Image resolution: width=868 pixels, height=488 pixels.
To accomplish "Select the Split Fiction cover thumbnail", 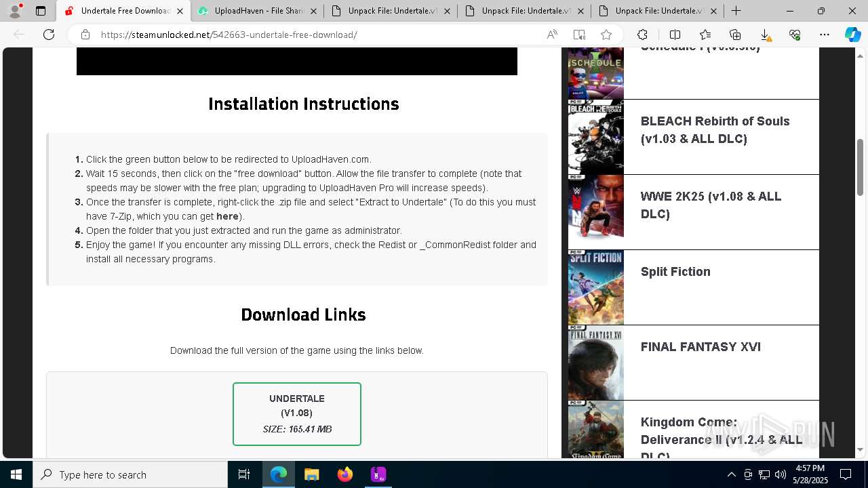I will pos(595,288).
